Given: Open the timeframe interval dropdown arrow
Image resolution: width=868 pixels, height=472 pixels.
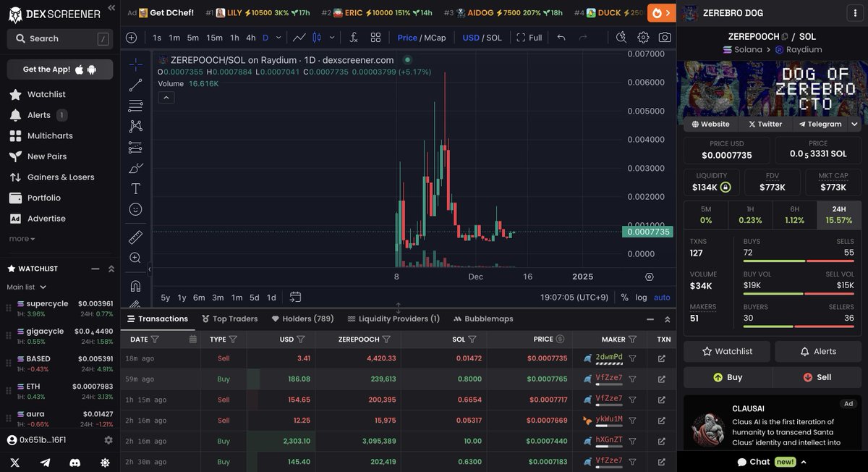Looking at the screenshot, I should tap(278, 38).
